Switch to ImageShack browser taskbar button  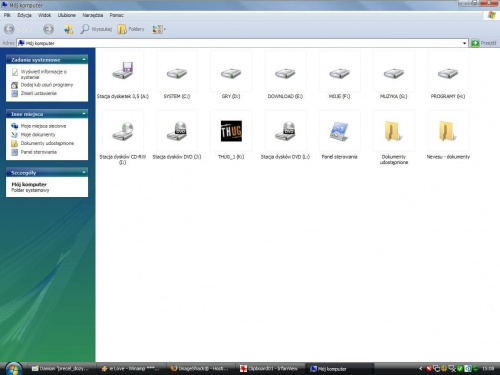pyautogui.click(x=200, y=369)
